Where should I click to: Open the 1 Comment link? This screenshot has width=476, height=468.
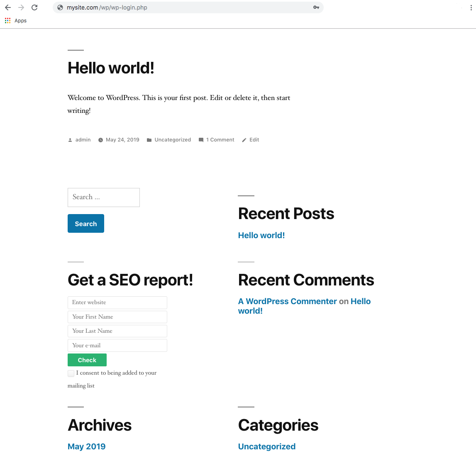point(220,140)
